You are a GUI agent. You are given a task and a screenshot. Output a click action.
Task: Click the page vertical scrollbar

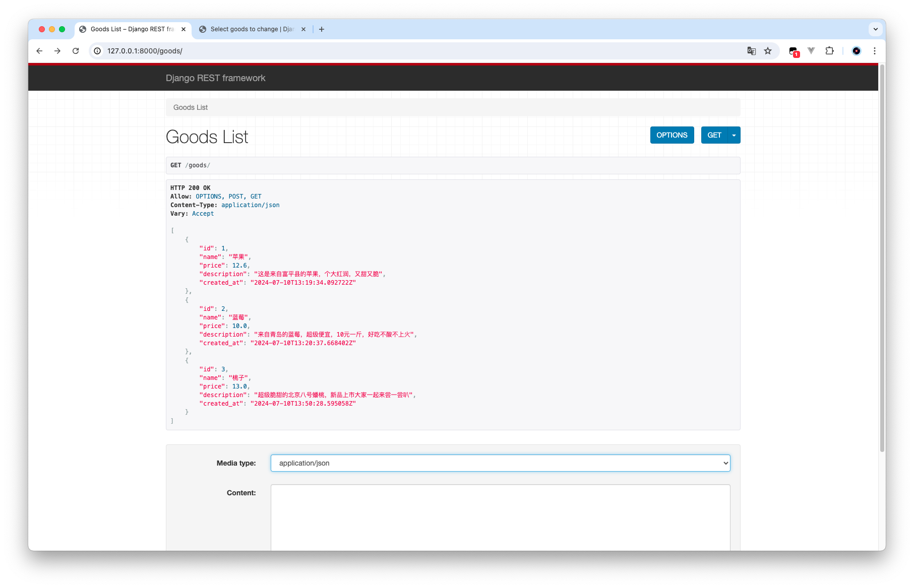coord(882,257)
